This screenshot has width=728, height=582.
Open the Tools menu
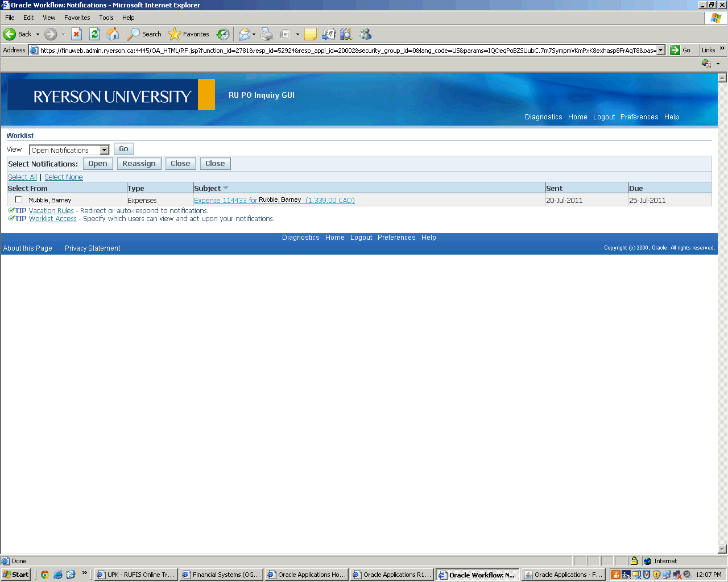(106, 18)
